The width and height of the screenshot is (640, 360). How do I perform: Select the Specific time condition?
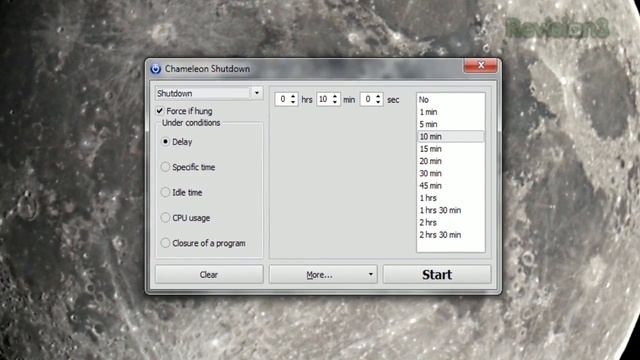(165, 167)
